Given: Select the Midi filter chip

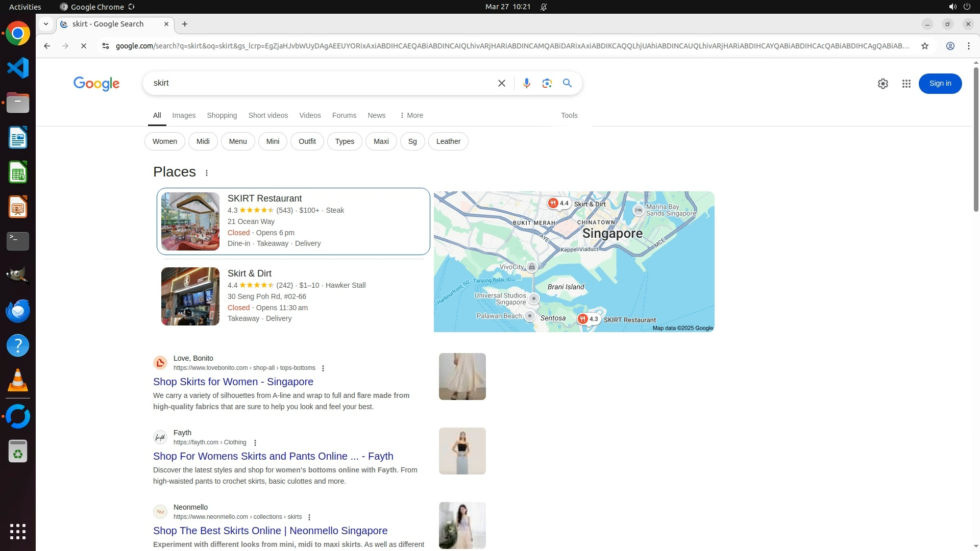Looking at the screenshot, I should [203, 141].
